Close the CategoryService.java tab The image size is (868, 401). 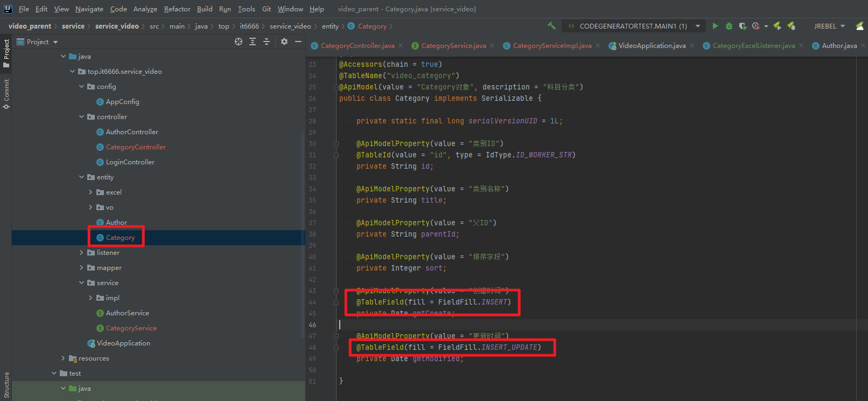tap(492, 46)
